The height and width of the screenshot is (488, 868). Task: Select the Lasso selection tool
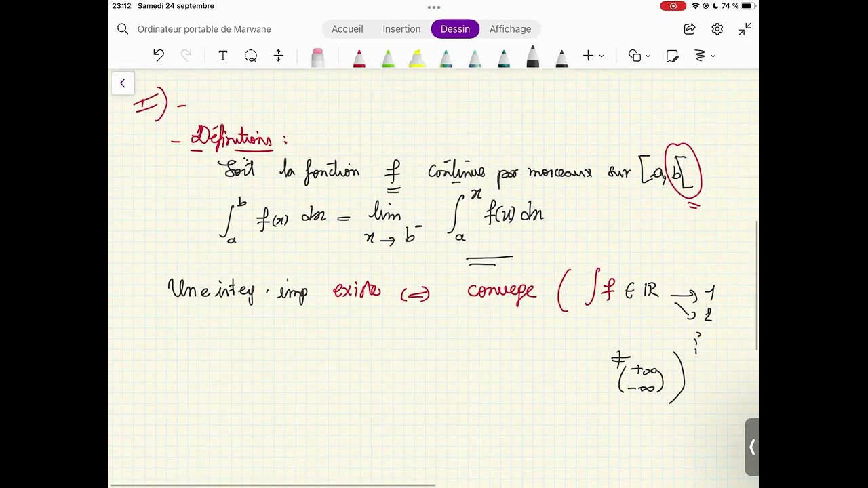251,56
